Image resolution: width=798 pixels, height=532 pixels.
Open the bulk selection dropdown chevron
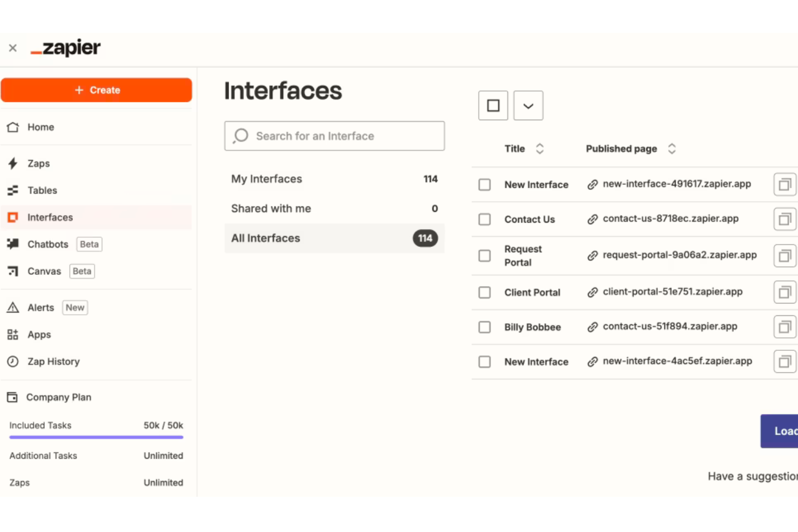(528, 106)
